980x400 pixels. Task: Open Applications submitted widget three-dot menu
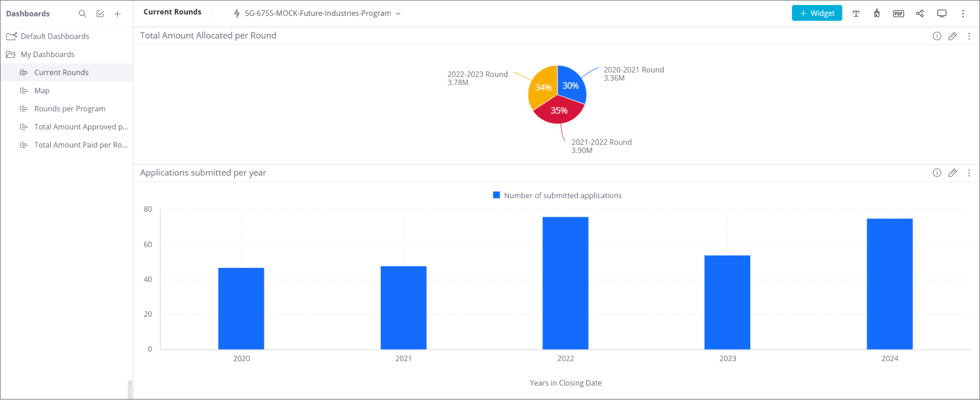pyautogui.click(x=969, y=173)
